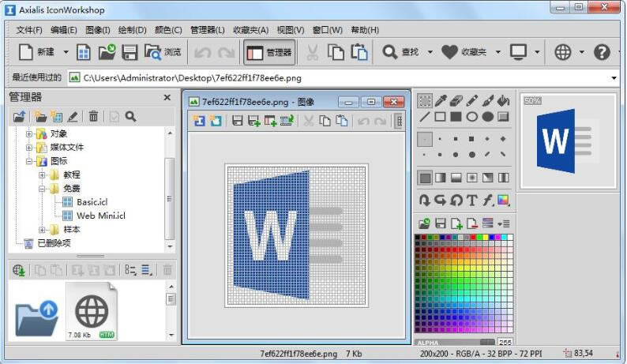The height and width of the screenshot is (364, 627).
Task: Enable radial gradient mode
Action: click(472, 178)
